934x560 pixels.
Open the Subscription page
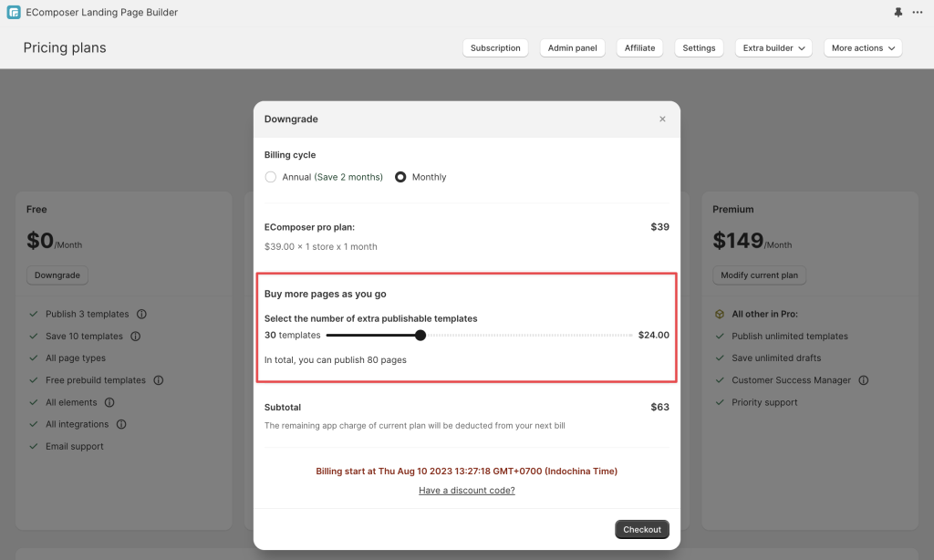click(x=495, y=47)
